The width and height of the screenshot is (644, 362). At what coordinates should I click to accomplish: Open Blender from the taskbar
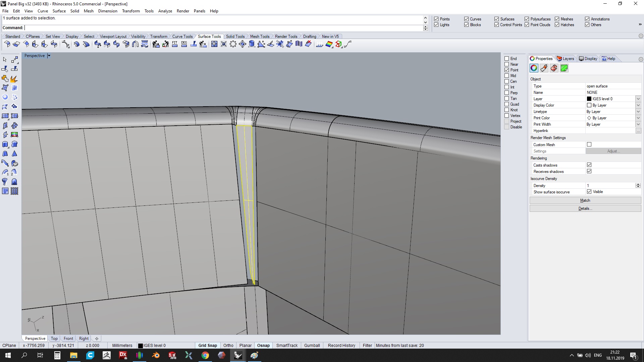click(x=156, y=355)
